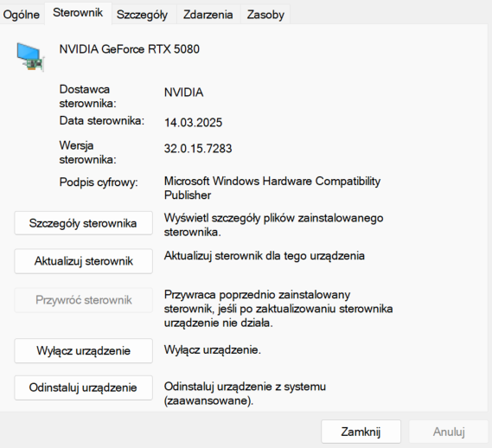Image resolution: width=492 pixels, height=448 pixels.
Task: Click the Anuluj button
Action: [x=449, y=432]
